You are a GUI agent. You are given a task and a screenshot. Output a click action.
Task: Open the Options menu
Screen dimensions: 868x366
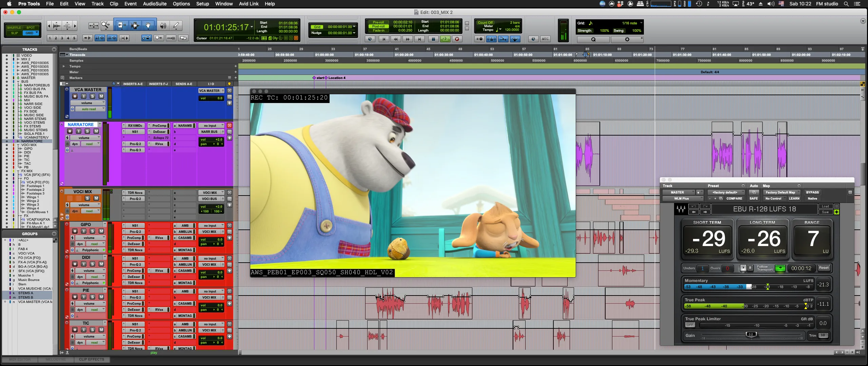(x=181, y=4)
